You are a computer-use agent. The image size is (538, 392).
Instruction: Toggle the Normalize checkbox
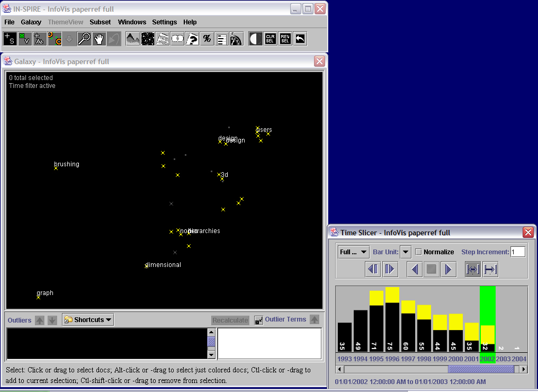pos(418,252)
